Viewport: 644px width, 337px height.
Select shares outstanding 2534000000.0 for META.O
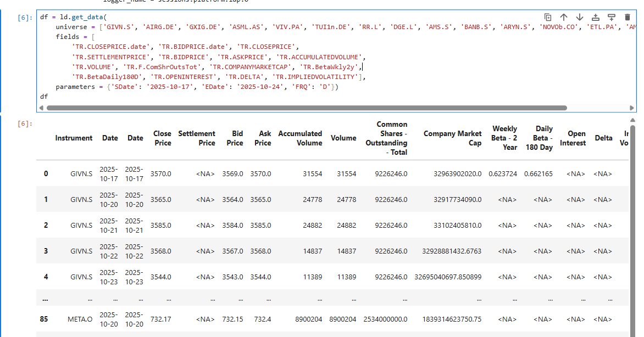[385, 319]
